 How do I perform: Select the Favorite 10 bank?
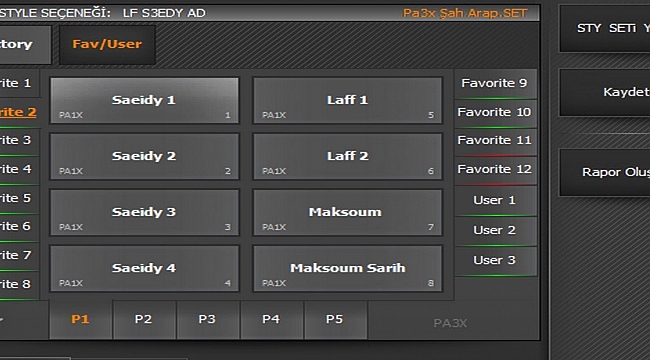point(495,113)
